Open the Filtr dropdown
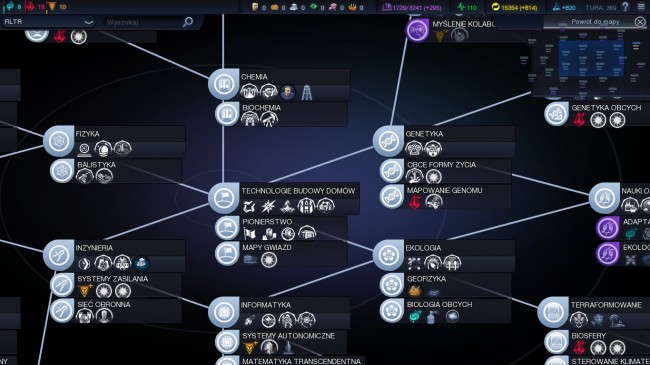 pyautogui.click(x=48, y=22)
